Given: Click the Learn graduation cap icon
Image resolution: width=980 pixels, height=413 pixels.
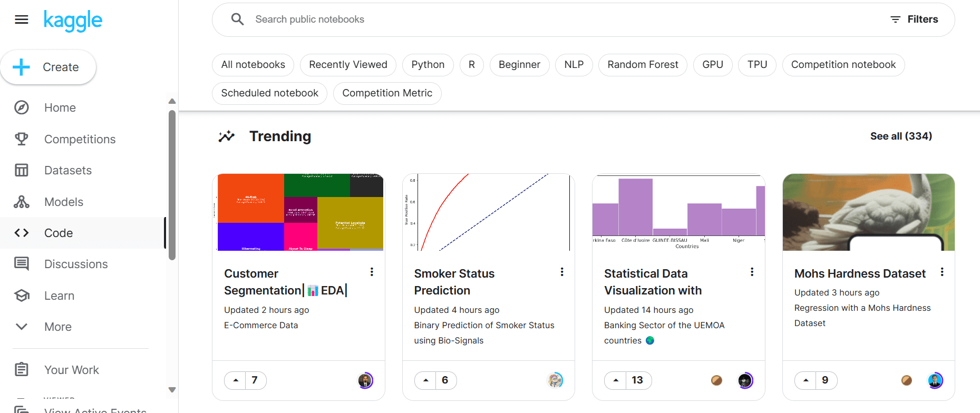Looking at the screenshot, I should 22,296.
